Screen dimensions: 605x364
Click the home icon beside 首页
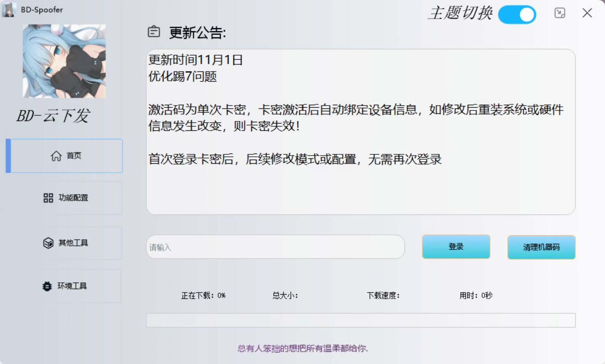(56, 156)
